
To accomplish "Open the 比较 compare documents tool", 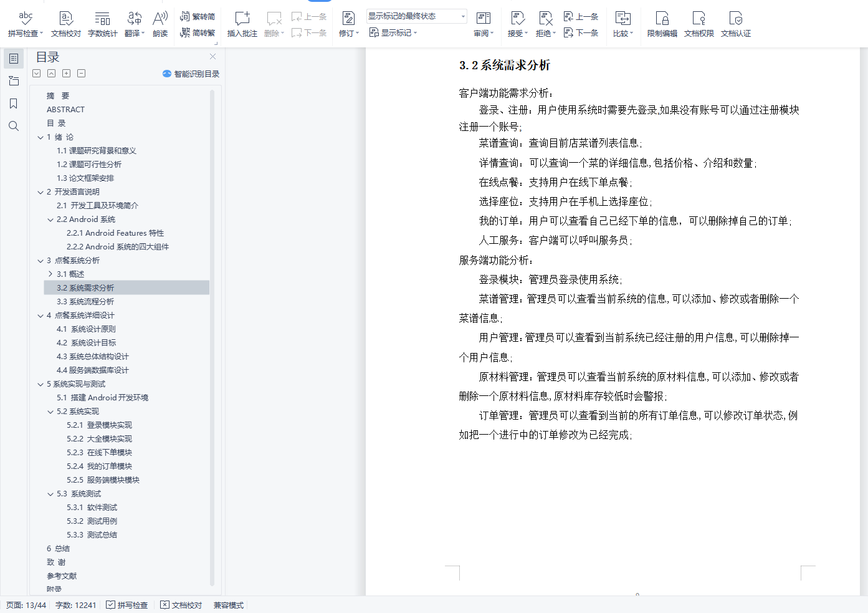I will click(x=623, y=24).
